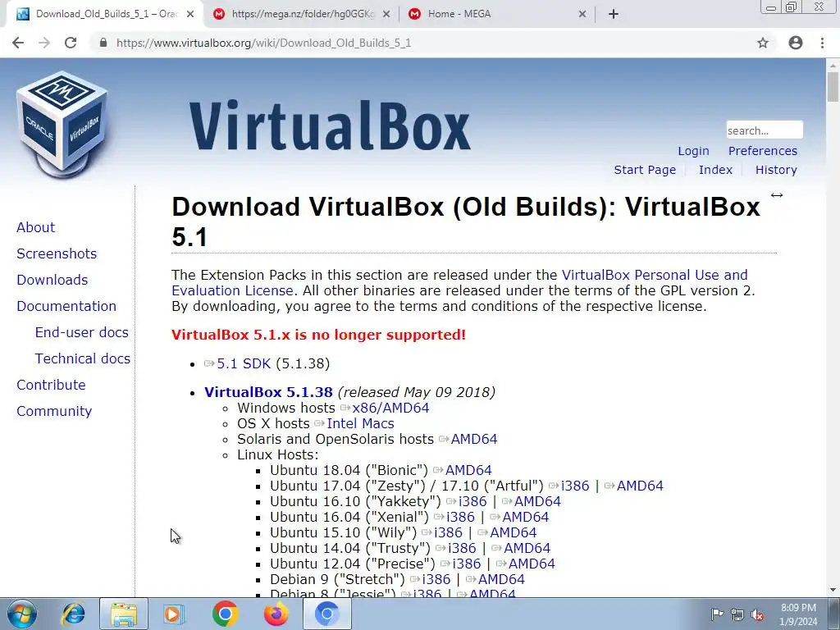Click the network tray icon
Image resolution: width=840 pixels, height=630 pixels.
pyautogui.click(x=737, y=614)
